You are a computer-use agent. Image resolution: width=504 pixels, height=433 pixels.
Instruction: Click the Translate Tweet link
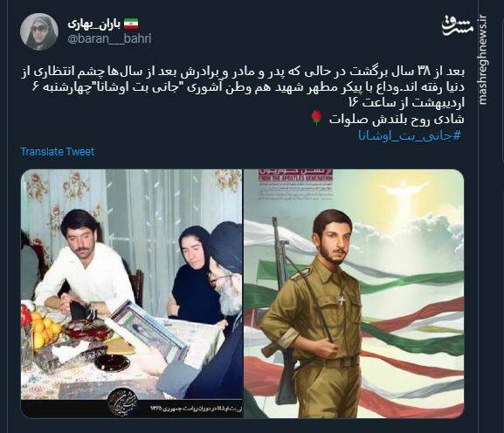58,151
